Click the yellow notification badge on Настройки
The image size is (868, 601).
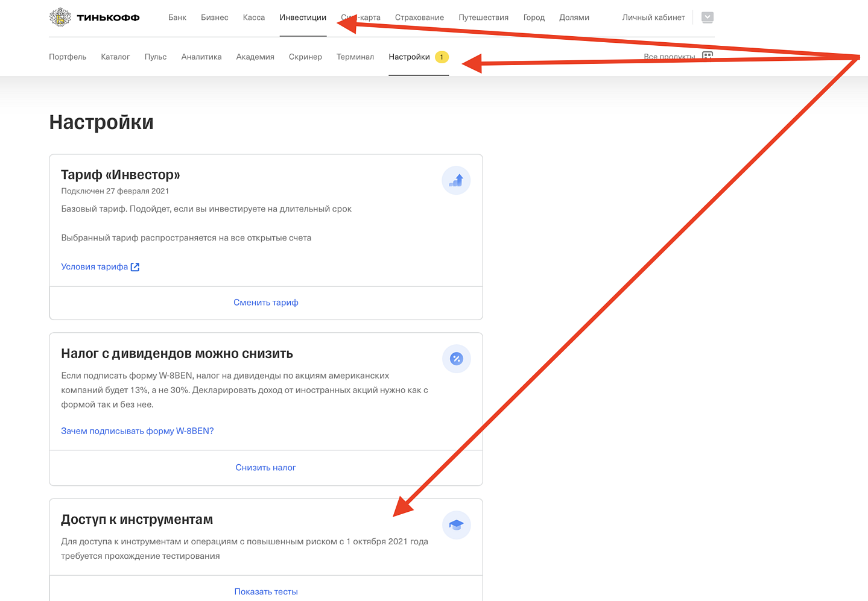pos(442,57)
